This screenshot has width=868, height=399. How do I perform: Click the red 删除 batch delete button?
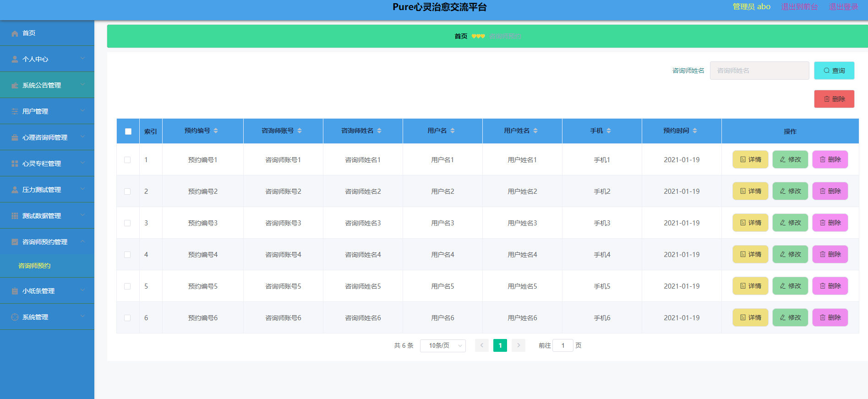(834, 99)
